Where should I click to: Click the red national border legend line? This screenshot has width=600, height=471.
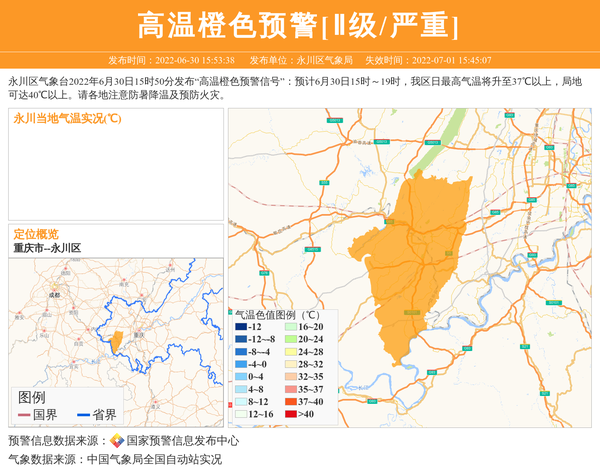tap(22, 415)
